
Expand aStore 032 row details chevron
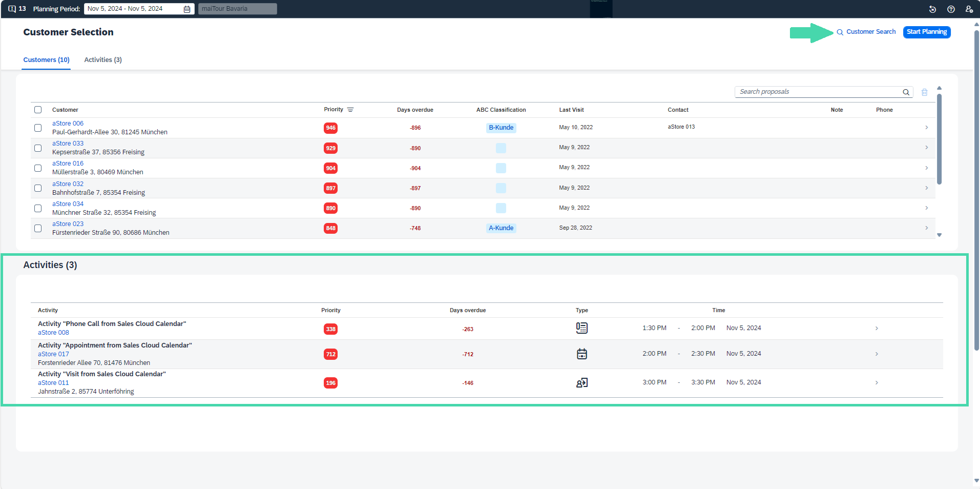(x=927, y=188)
